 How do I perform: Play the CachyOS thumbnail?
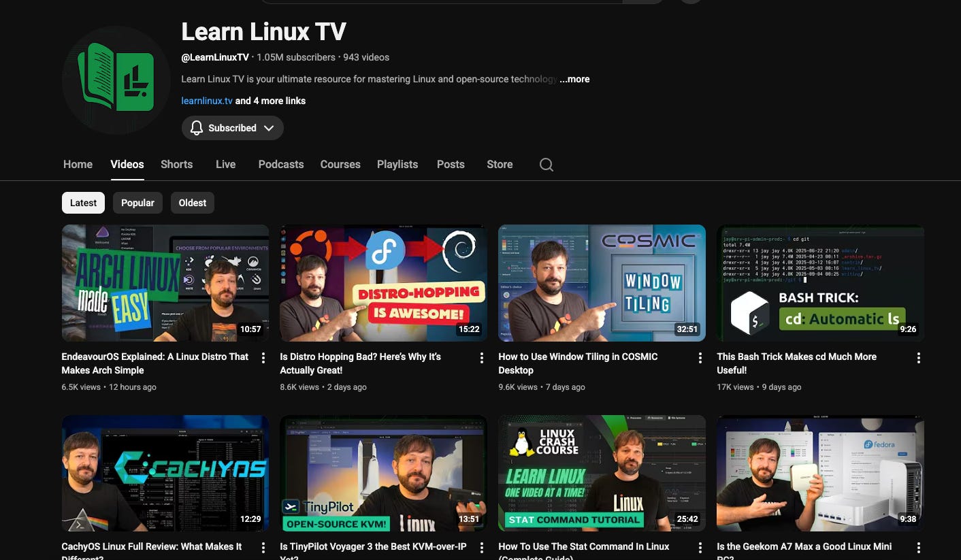(165, 474)
